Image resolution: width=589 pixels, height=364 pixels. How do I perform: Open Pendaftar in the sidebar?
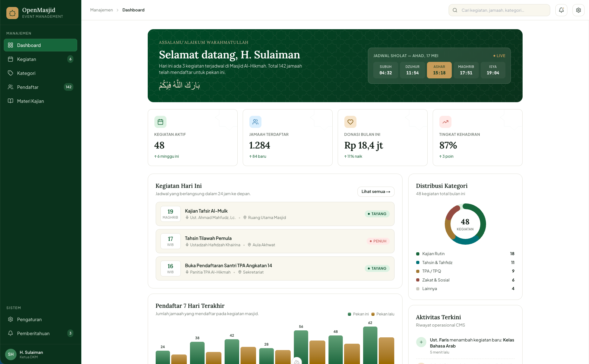(x=40, y=87)
